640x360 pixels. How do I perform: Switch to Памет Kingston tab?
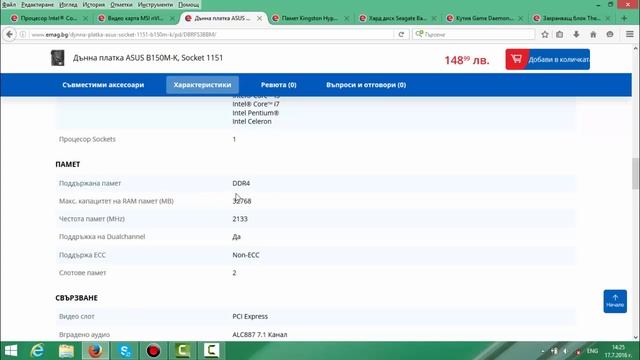(310, 18)
